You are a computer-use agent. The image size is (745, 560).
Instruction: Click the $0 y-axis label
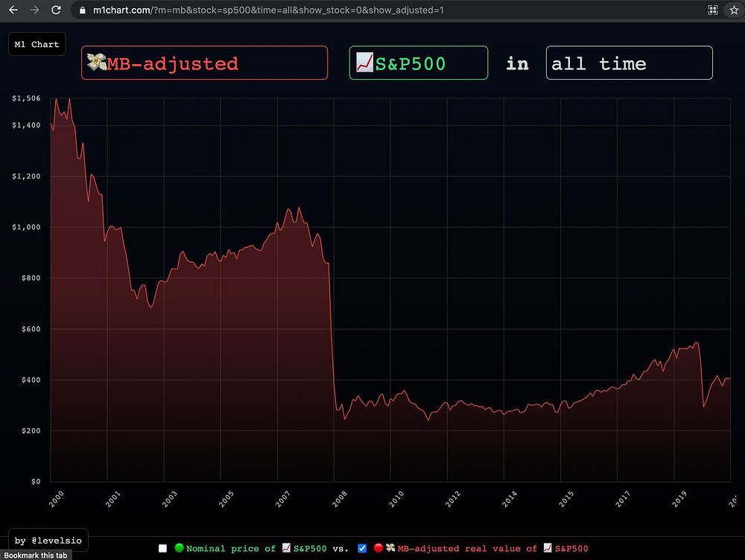click(x=36, y=482)
